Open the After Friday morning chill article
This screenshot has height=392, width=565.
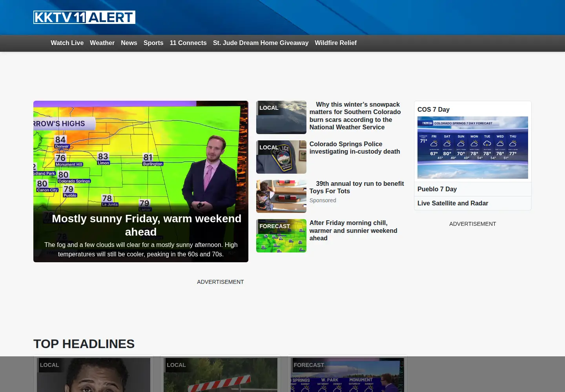[354, 230]
